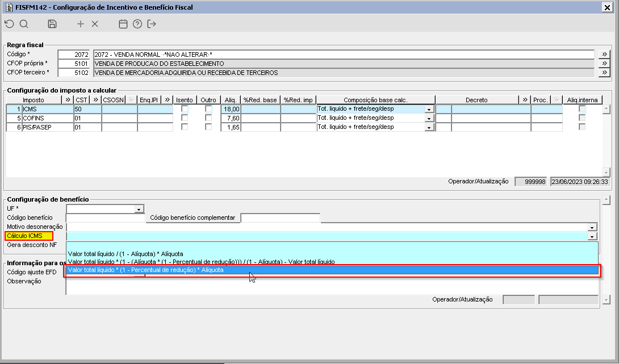Click the Aliq. column header
This screenshot has width=619, height=364.
tap(231, 100)
